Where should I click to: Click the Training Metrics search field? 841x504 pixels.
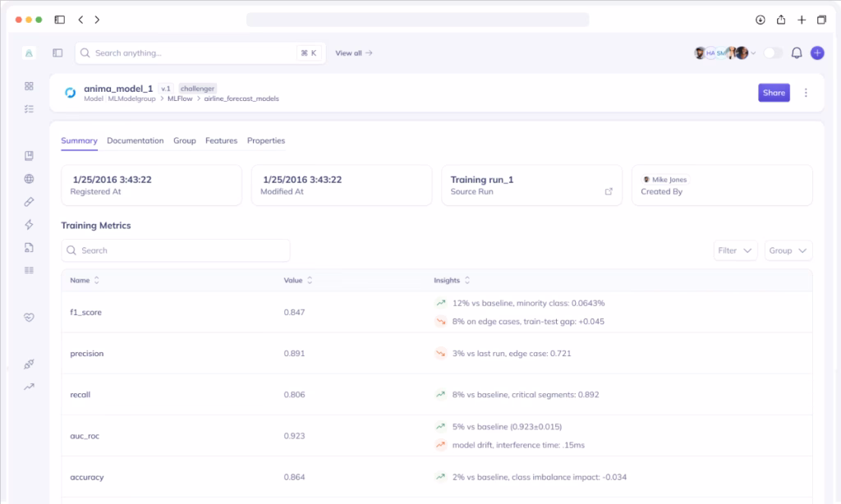click(x=176, y=250)
